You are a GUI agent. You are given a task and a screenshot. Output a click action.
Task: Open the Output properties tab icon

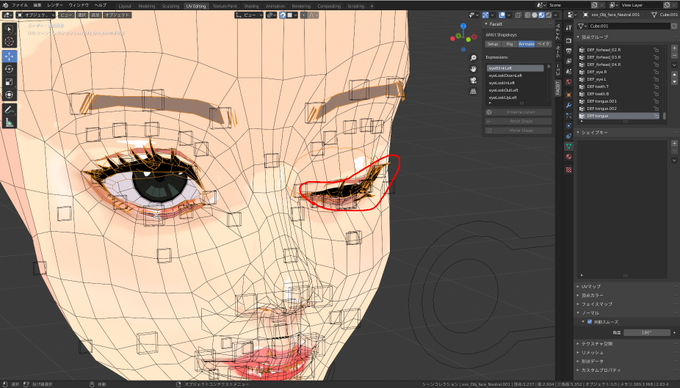click(x=569, y=51)
